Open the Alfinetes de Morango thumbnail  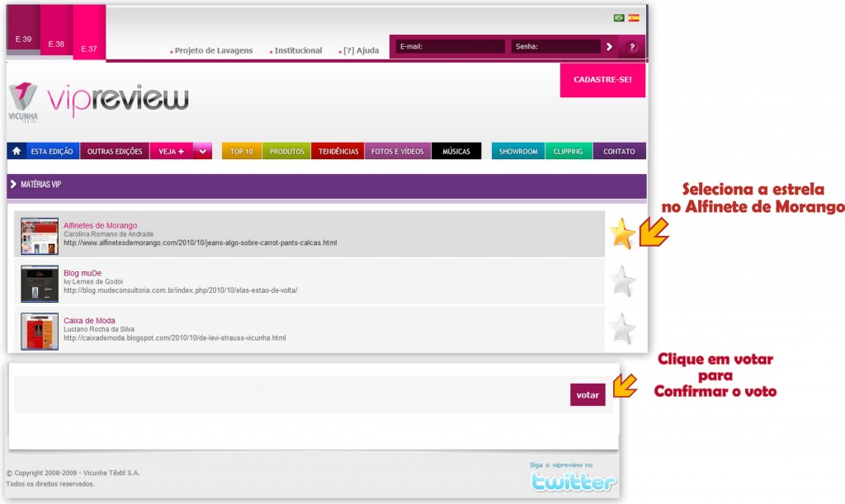(40, 236)
